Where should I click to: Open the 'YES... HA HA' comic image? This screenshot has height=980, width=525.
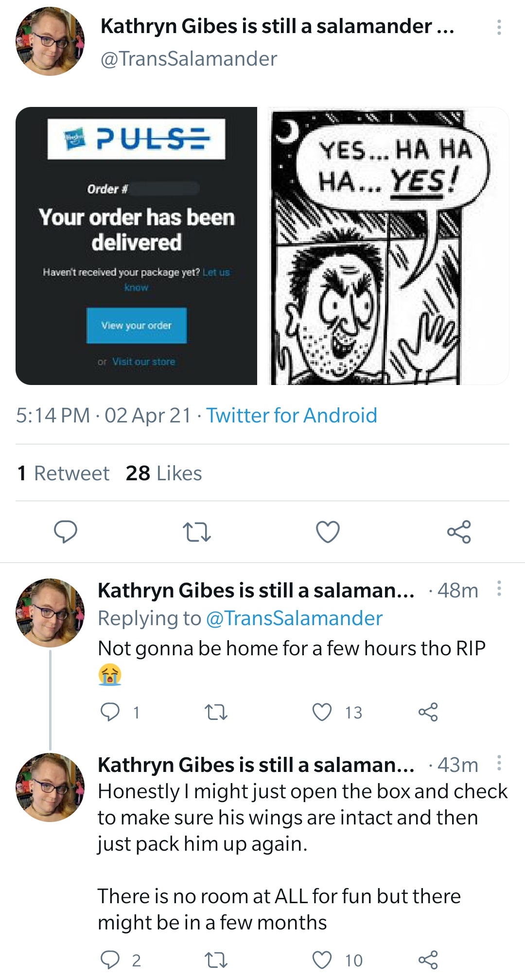388,246
